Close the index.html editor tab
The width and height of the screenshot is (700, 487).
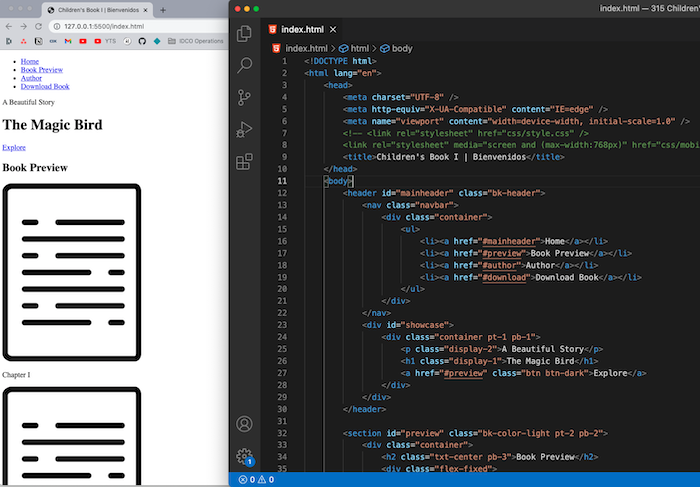pos(333,29)
